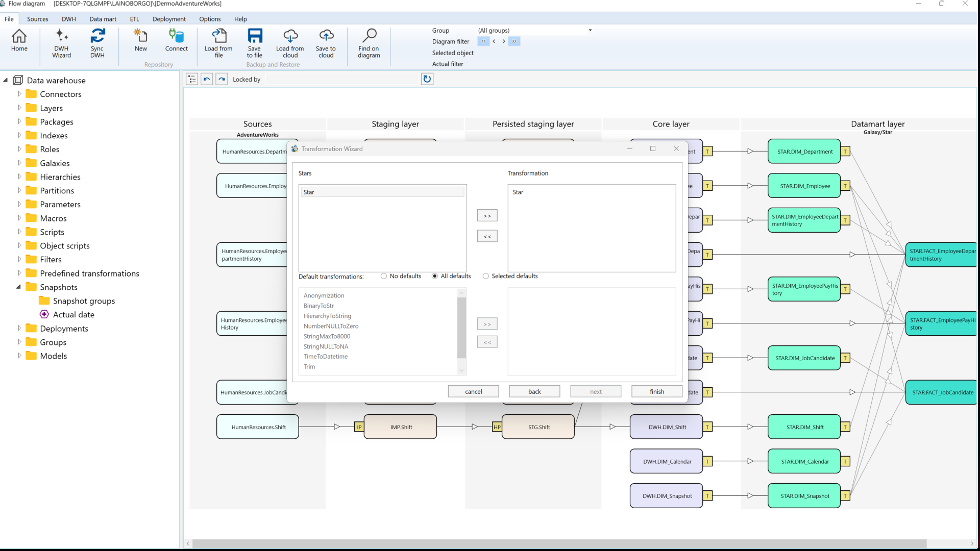980x551 pixels.
Task: Jump to first diagram filter
Action: click(x=483, y=41)
